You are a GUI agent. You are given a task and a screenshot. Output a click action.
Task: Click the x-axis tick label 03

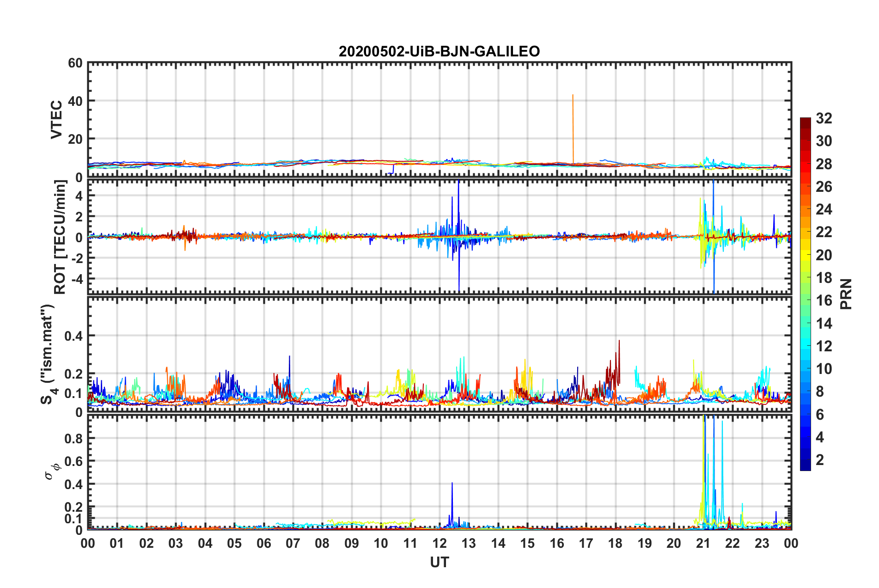coord(176,543)
